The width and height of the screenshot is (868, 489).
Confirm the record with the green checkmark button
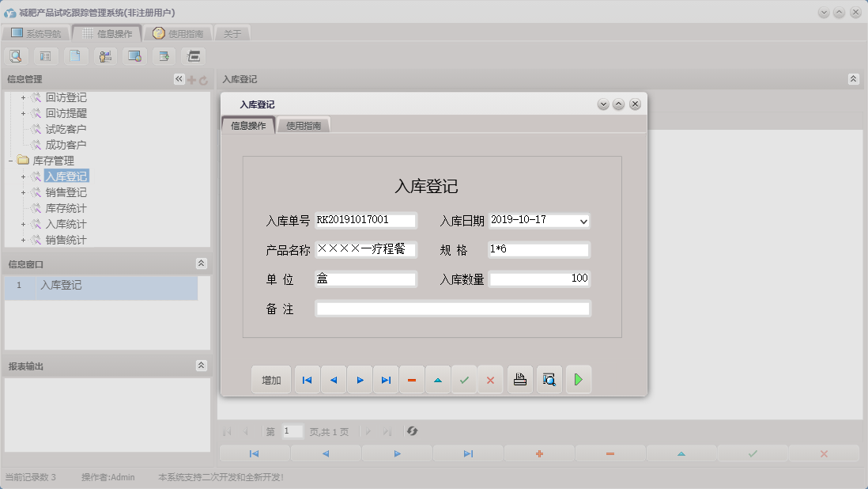464,379
